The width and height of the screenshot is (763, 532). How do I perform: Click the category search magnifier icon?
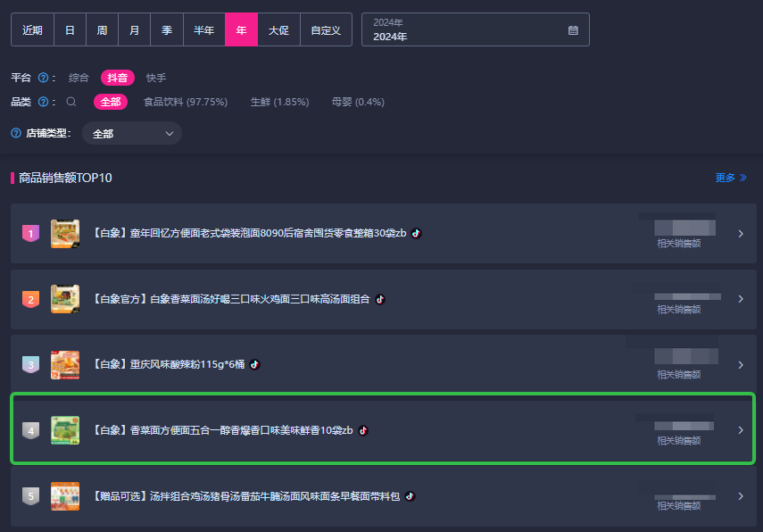pos(71,102)
